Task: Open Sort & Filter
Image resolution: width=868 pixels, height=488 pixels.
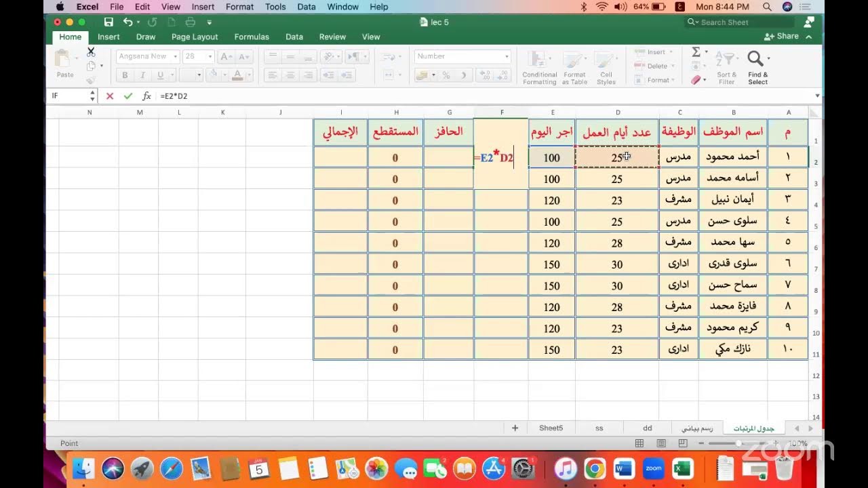Action: pyautogui.click(x=726, y=68)
